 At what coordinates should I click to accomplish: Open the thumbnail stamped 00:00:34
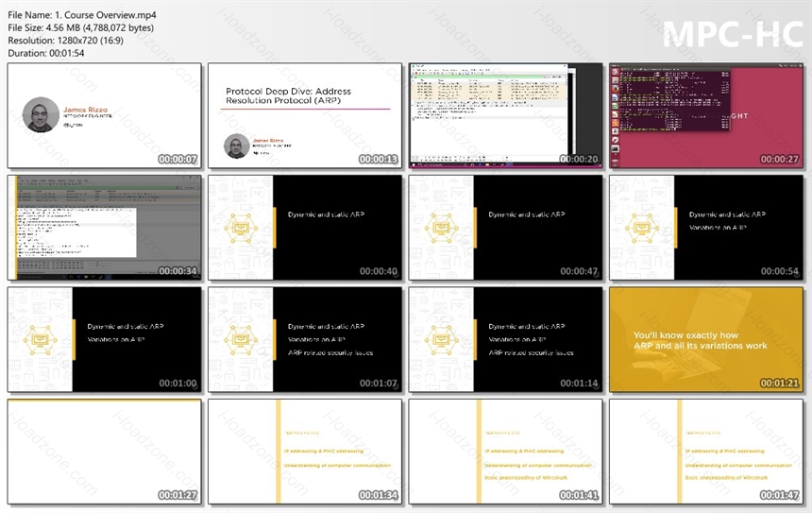click(x=104, y=228)
